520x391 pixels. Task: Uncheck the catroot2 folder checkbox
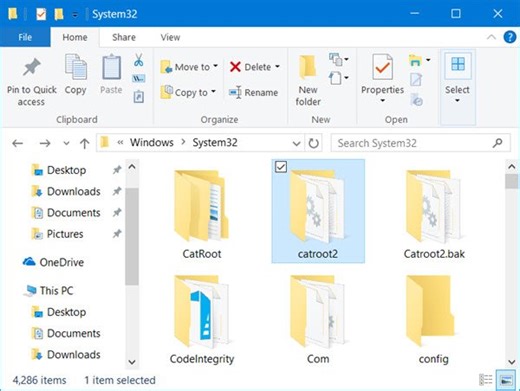281,167
